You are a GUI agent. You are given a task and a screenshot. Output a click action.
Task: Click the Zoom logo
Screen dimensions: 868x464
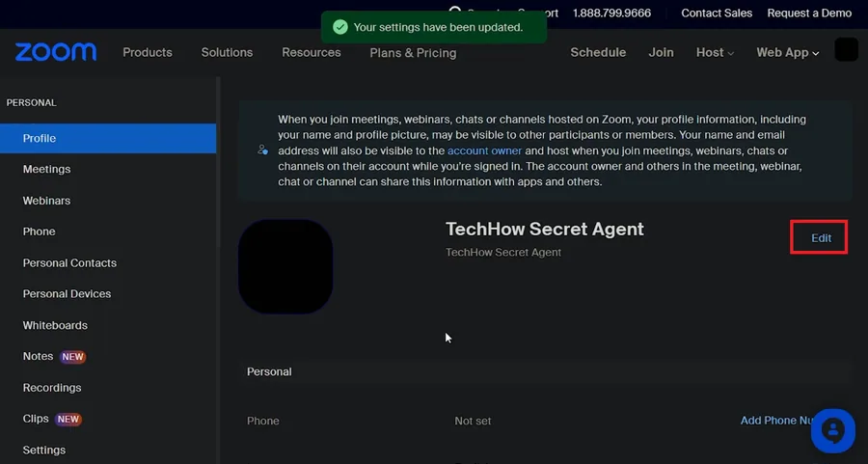[x=56, y=52]
